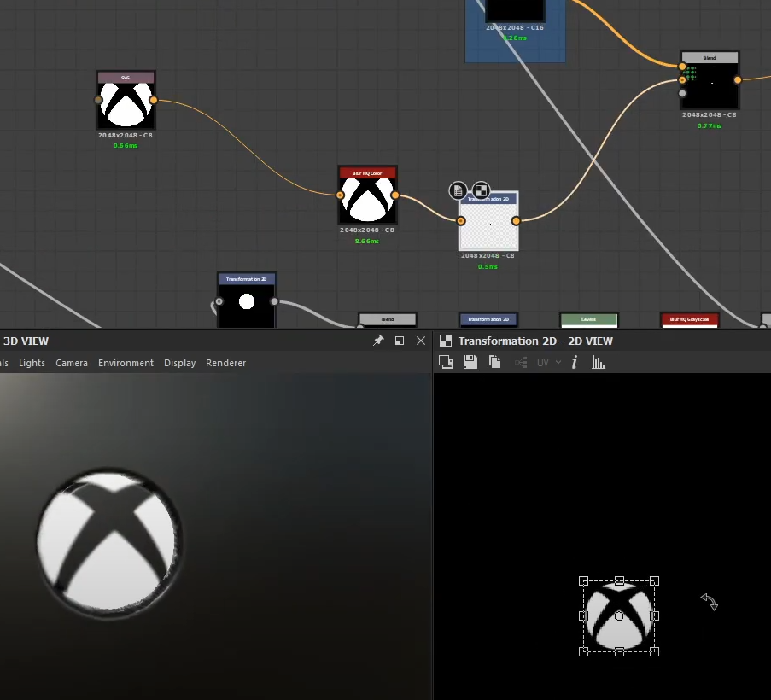Open the Display menu in 3D view
This screenshot has width=771, height=700.
180,363
